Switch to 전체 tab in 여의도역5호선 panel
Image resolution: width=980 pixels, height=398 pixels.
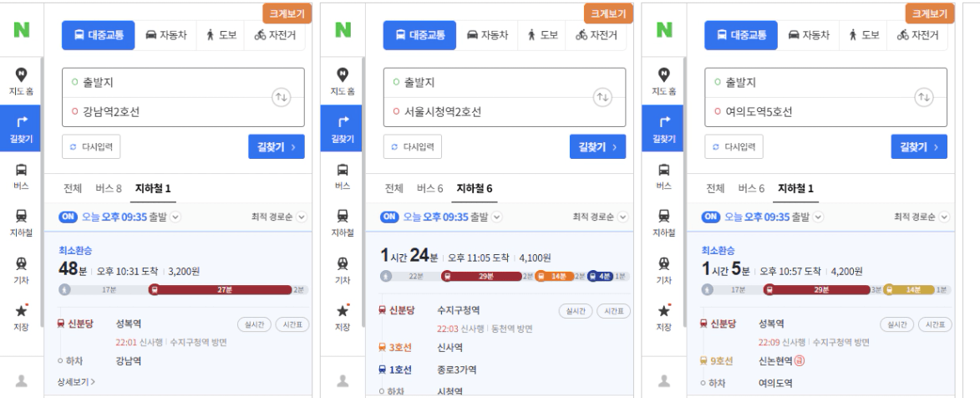tap(715, 188)
